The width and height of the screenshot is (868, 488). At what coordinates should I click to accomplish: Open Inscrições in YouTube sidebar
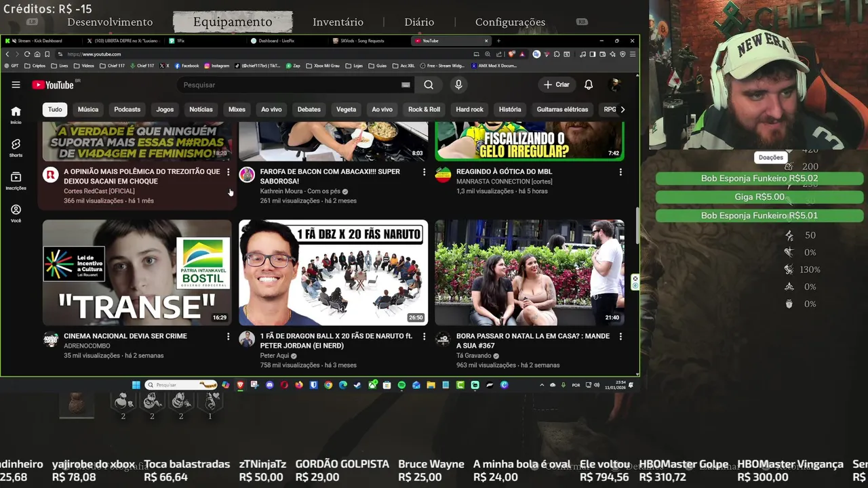click(x=16, y=180)
